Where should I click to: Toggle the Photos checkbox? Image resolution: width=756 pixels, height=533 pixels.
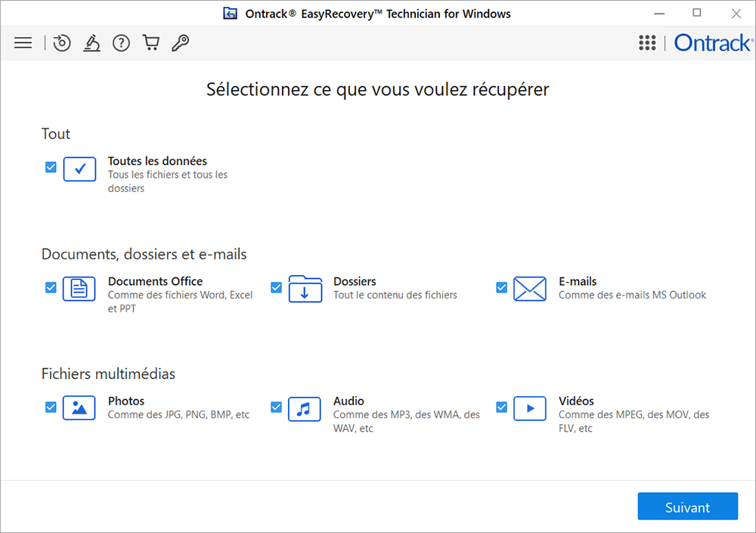[x=51, y=407]
